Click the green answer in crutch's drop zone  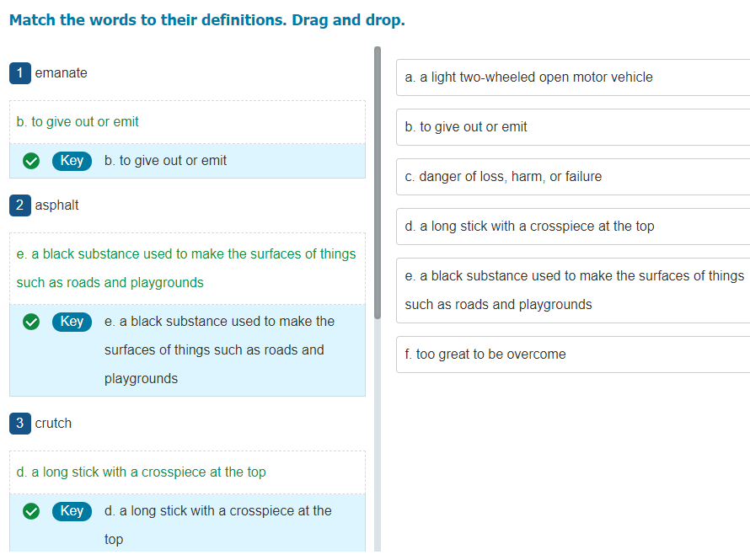point(142,472)
